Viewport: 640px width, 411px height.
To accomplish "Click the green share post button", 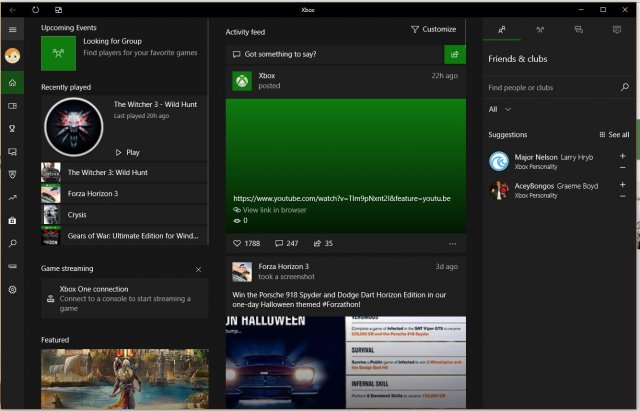I will coord(454,54).
